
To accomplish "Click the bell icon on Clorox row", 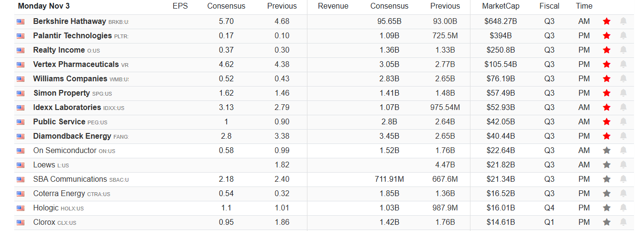I will 623,222.
